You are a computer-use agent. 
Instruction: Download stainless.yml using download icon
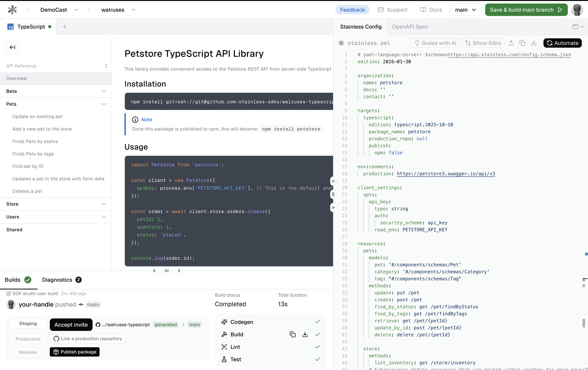tap(534, 43)
